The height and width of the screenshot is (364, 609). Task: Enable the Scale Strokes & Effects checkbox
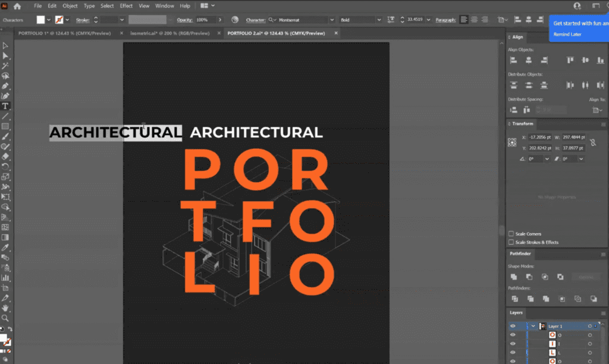511,242
